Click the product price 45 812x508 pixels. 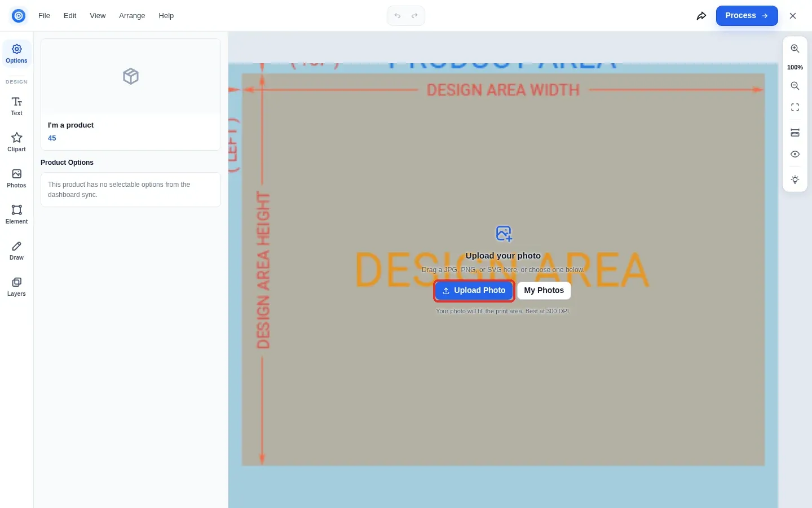coord(52,138)
